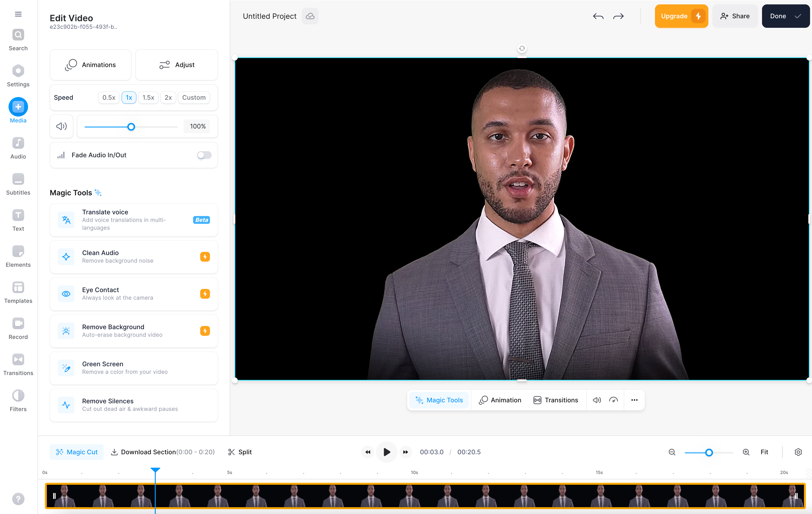Screen dimensions: 812x514
Task: Mute audio using the speaker icon
Action: coord(61,126)
